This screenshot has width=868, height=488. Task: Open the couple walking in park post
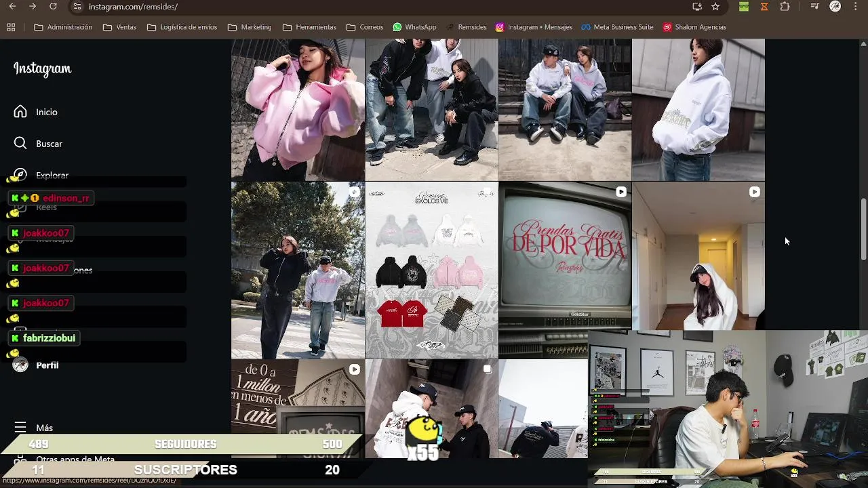[x=298, y=270]
